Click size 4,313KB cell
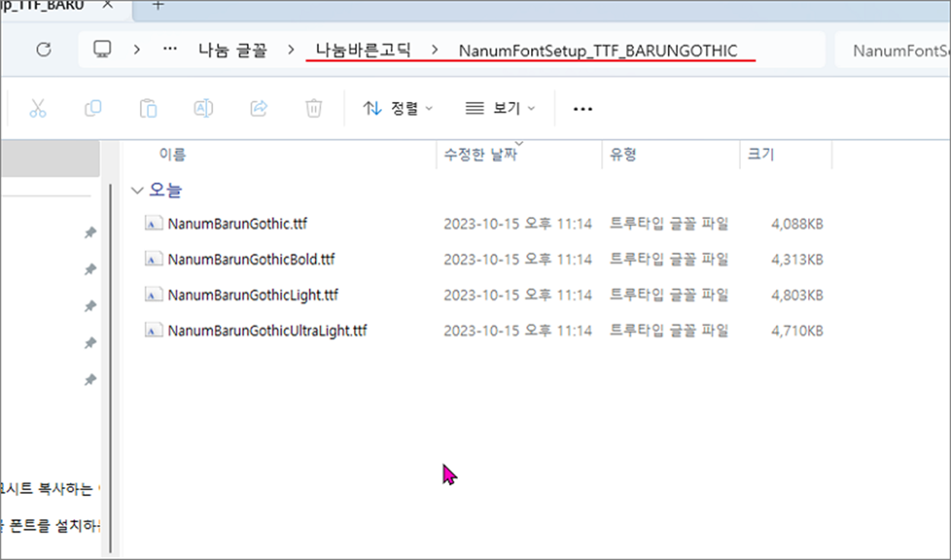 [x=797, y=259]
